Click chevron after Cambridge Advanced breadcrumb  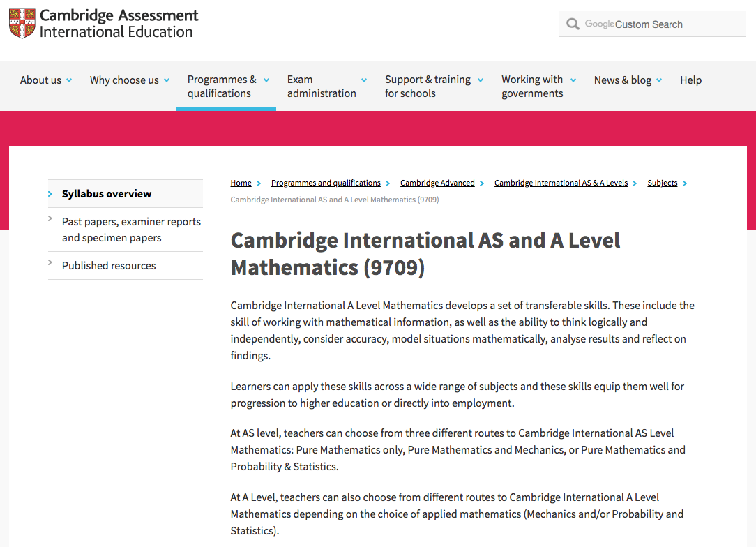pos(481,183)
